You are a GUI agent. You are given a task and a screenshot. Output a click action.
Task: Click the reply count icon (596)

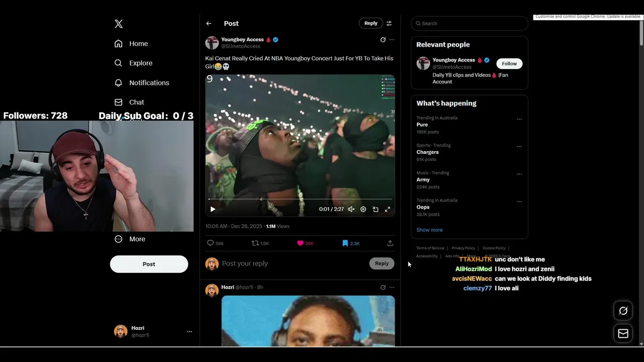[211, 243]
